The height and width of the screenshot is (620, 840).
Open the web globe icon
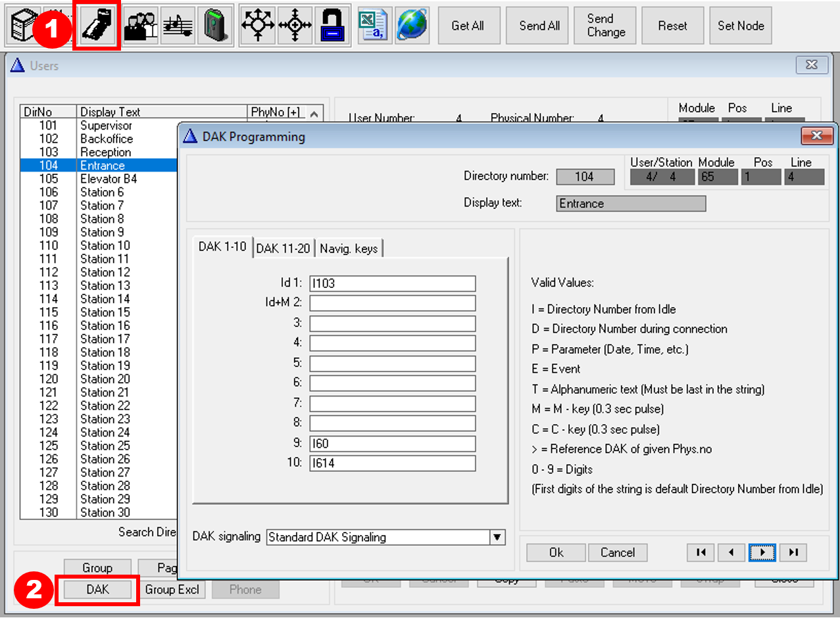click(x=412, y=26)
